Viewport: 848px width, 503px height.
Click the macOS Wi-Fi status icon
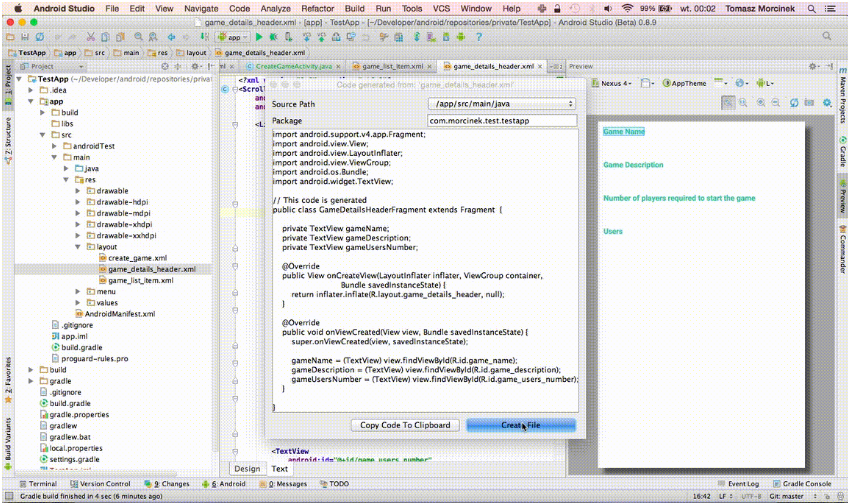click(627, 9)
